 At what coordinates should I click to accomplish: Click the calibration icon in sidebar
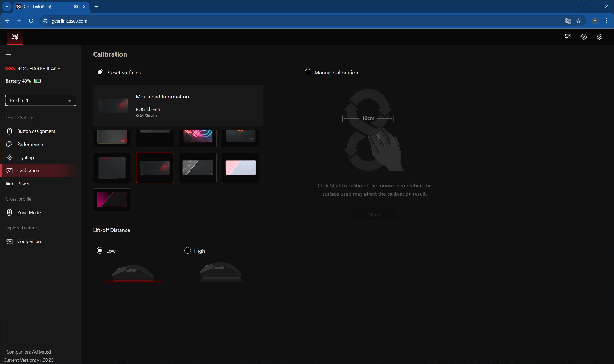9,170
